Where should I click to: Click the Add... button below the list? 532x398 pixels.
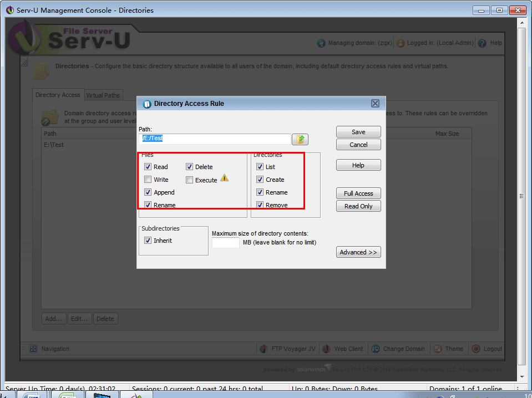[x=54, y=319]
